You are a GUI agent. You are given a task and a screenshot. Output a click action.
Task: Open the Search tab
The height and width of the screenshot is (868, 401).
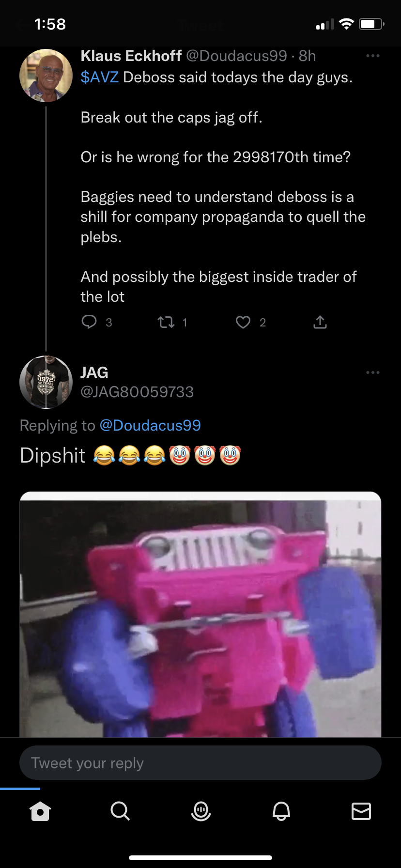coord(120,811)
